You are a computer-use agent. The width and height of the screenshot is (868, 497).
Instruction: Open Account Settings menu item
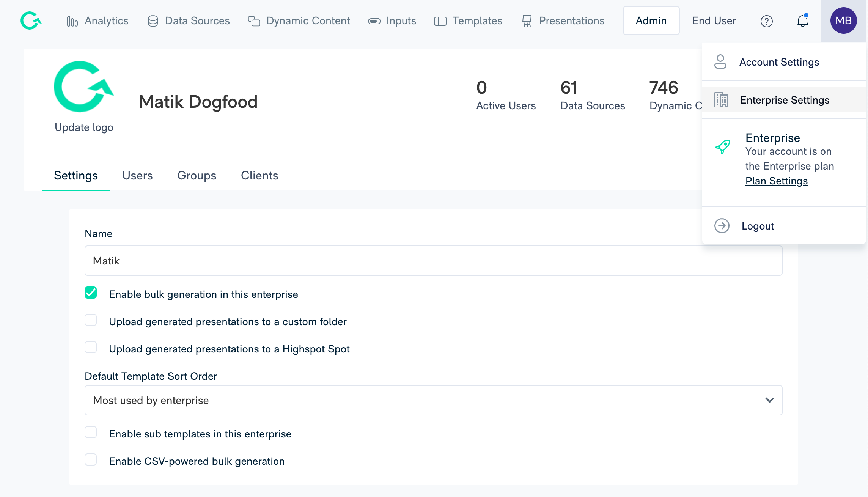point(779,61)
